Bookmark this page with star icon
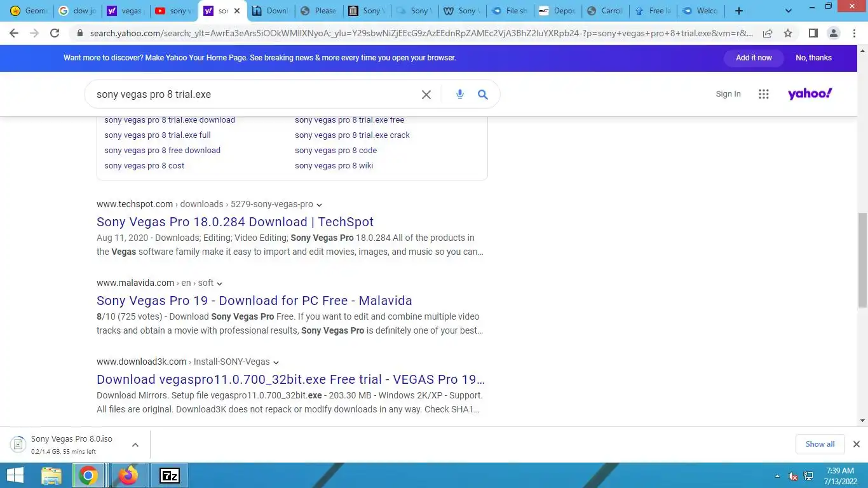Viewport: 868px width, 488px height. (788, 33)
